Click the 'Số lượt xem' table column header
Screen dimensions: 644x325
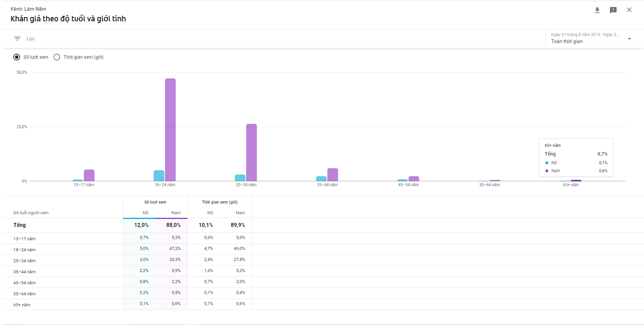click(155, 202)
